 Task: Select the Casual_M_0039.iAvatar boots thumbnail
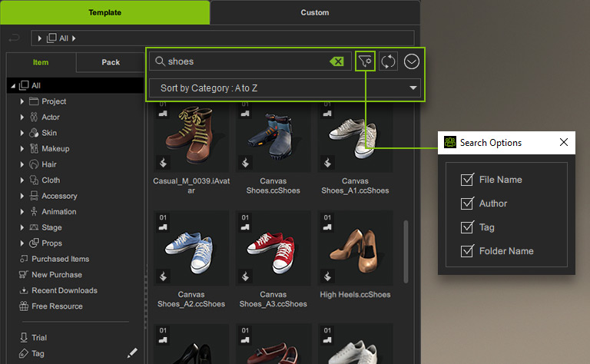(x=191, y=137)
